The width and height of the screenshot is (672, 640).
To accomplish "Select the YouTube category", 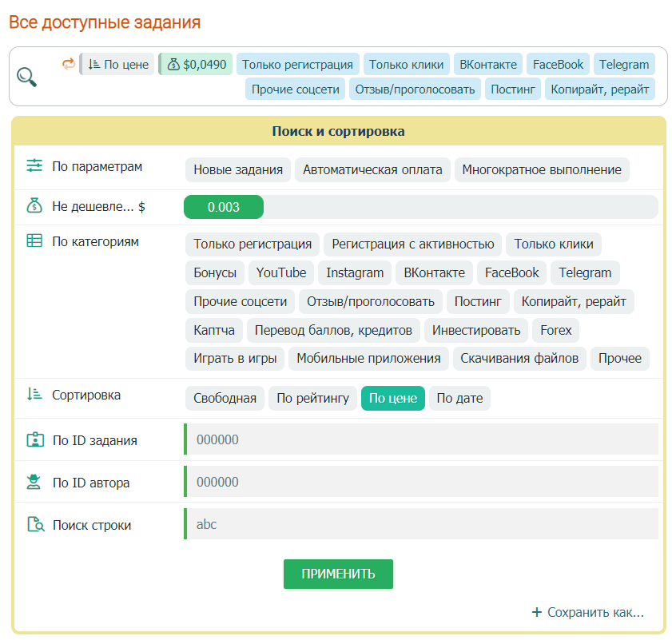I will (x=280, y=272).
